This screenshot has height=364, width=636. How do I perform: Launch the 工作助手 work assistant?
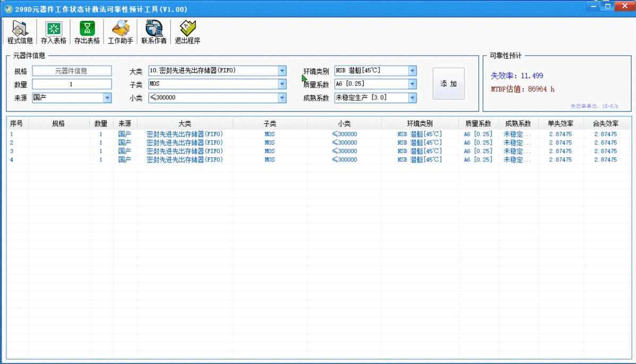point(120,32)
